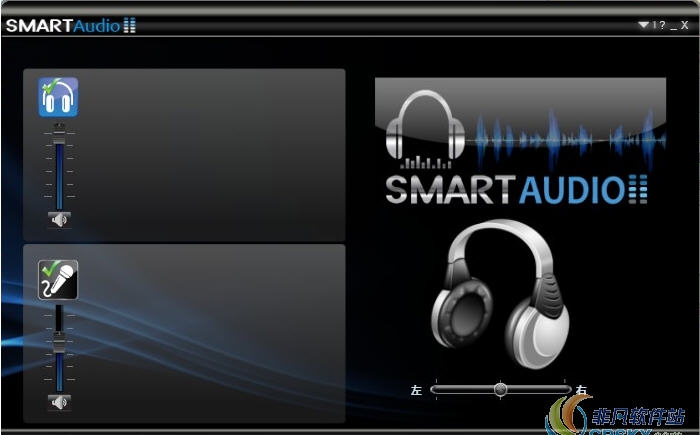Adjust the headphones volume slider

[59, 166]
